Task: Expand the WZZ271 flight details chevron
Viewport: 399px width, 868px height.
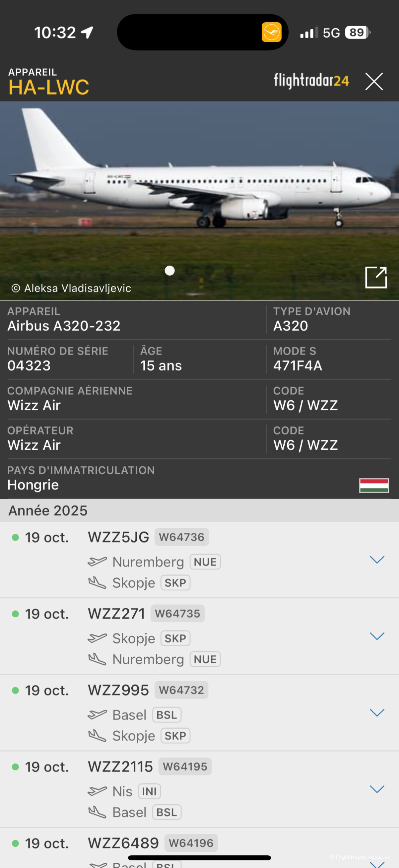Action: tap(377, 636)
